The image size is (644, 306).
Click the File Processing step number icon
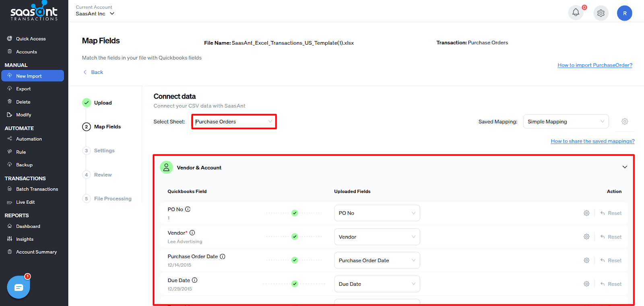(x=86, y=199)
